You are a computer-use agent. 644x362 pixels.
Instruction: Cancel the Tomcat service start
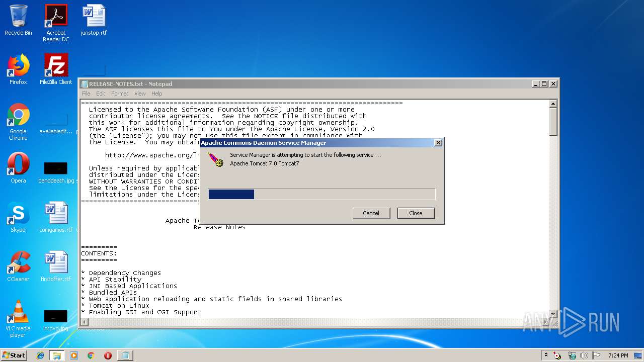[x=371, y=213]
